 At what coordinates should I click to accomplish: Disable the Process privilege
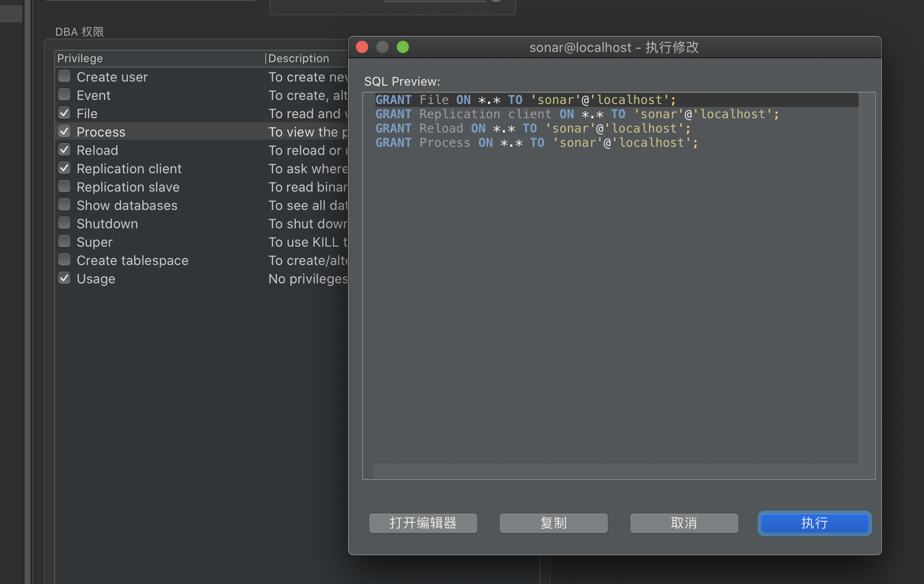[x=64, y=130]
